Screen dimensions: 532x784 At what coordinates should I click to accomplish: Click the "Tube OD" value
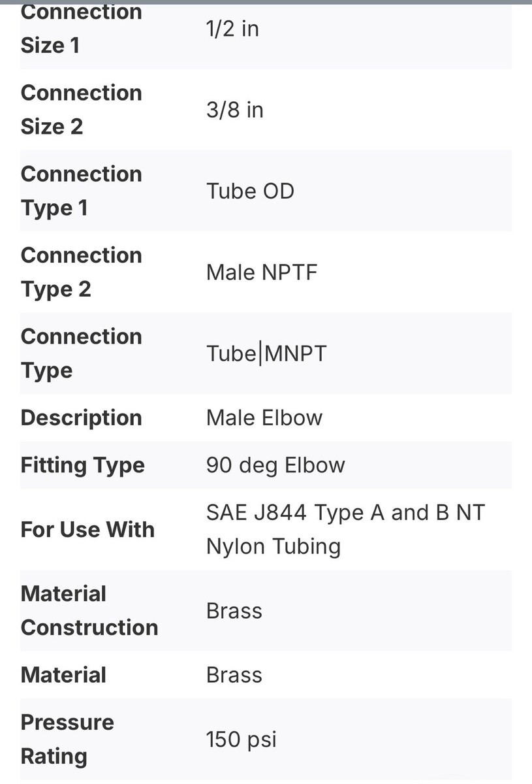[x=250, y=191]
